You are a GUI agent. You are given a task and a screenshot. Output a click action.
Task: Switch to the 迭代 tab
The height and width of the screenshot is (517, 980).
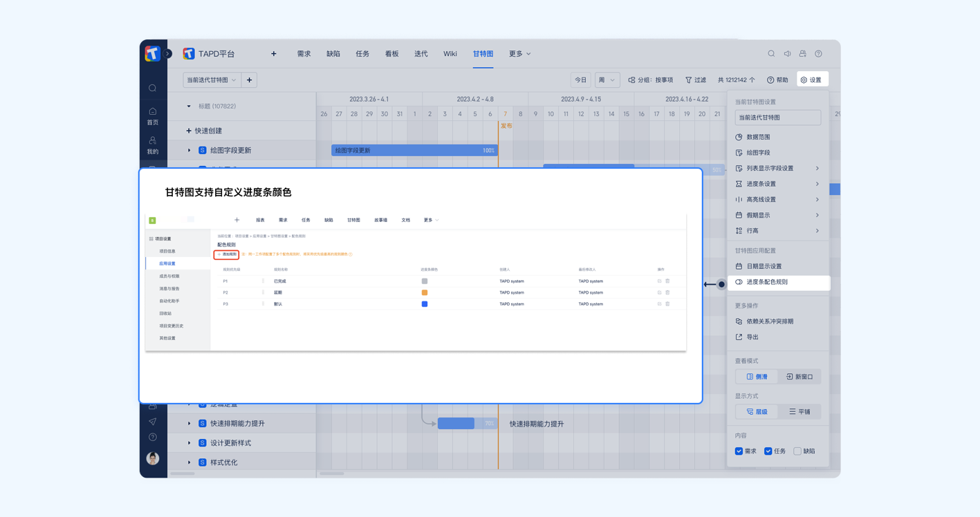(421, 54)
